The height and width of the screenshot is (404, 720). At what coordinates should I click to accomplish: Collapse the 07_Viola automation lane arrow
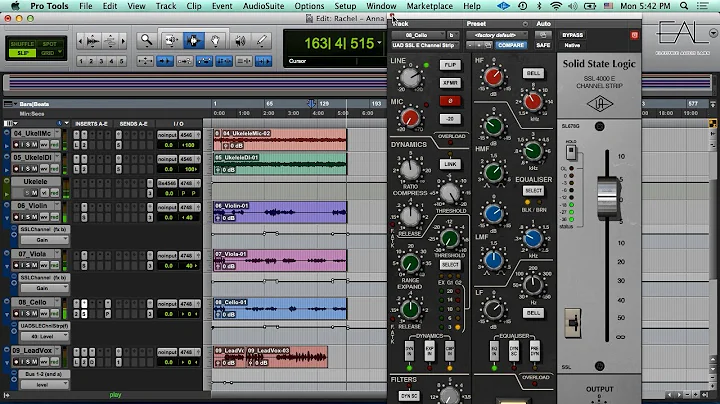click(x=7, y=266)
